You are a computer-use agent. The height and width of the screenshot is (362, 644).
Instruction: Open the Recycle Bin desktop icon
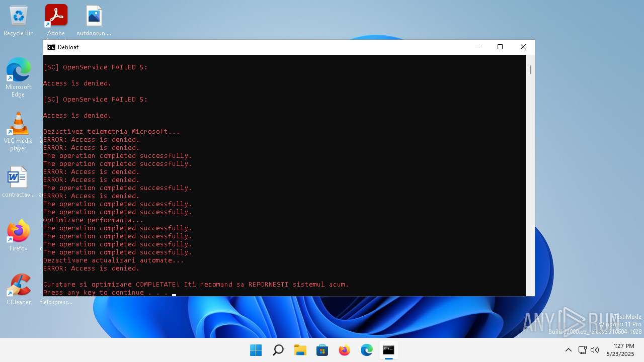19,21
